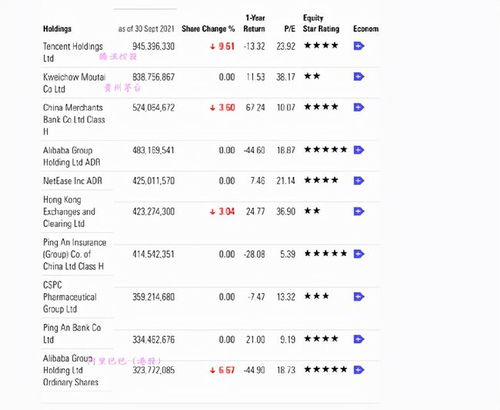Screen dimensions: 500x410
Task: Open the Kweichow Moutai Co Ltd holding
Action: [x=74, y=83]
